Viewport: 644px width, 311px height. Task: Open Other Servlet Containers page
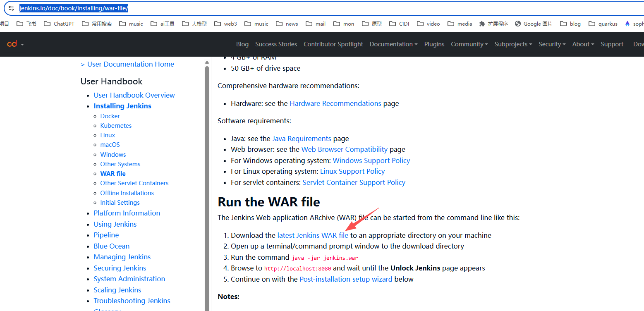click(134, 183)
